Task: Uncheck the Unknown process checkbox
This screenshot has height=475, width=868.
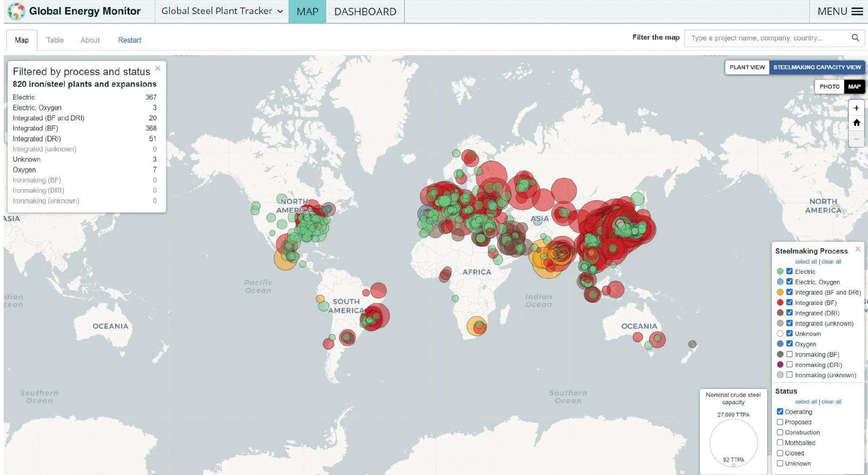Action: 789,334
